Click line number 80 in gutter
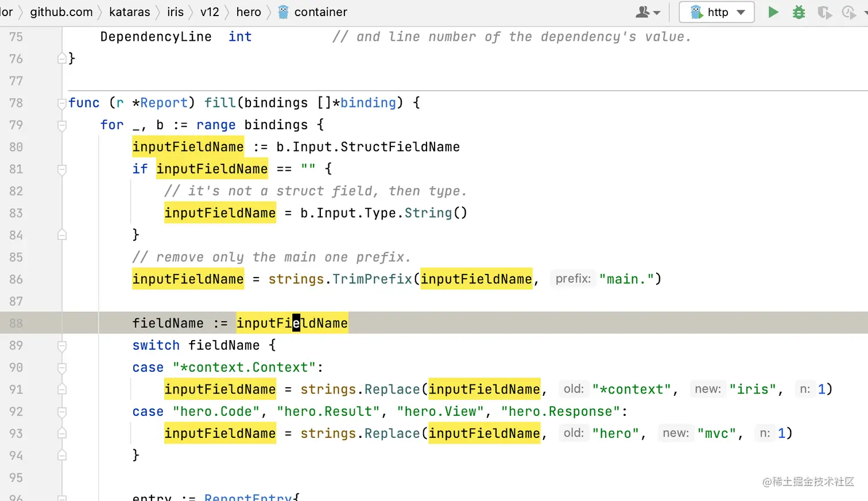Screen dimensions: 868x501 click(x=16, y=147)
